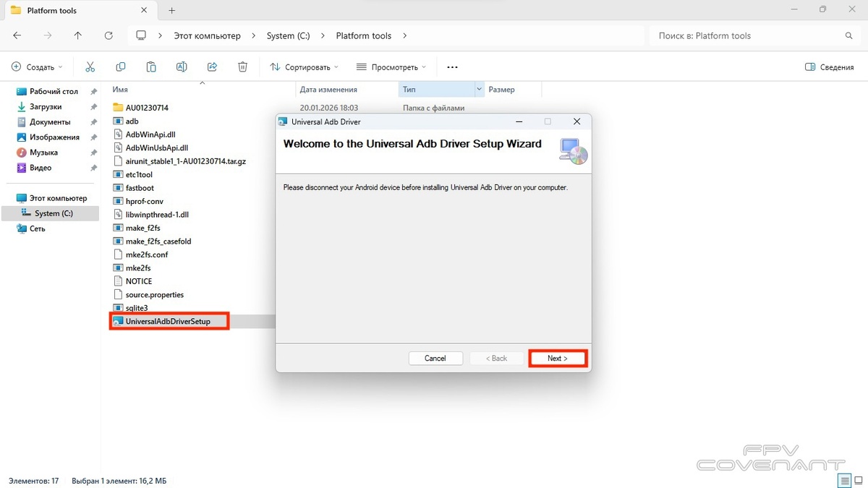The height and width of the screenshot is (488, 868).
Task: Select System (C:) in navigation pane
Action: [x=51, y=213]
